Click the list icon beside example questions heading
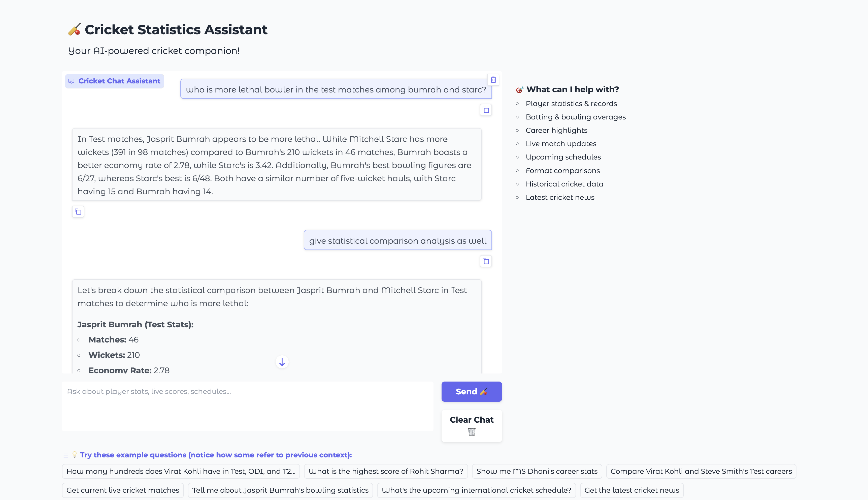This screenshot has width=868, height=500. pyautogui.click(x=65, y=455)
